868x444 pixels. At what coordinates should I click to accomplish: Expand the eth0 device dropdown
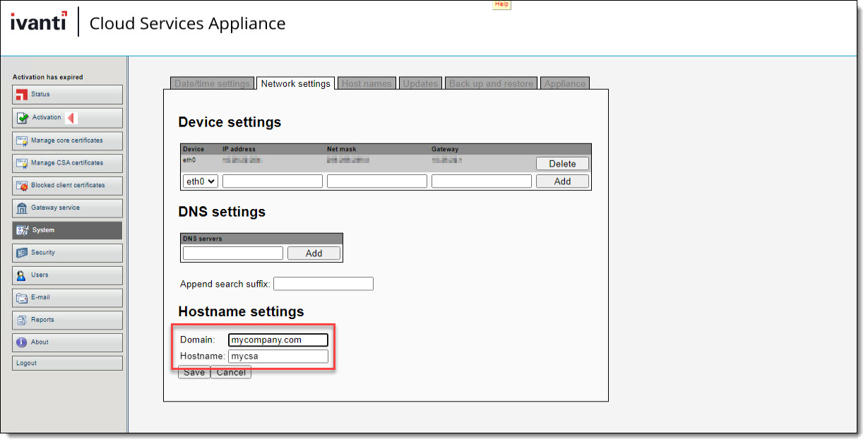coord(201,181)
